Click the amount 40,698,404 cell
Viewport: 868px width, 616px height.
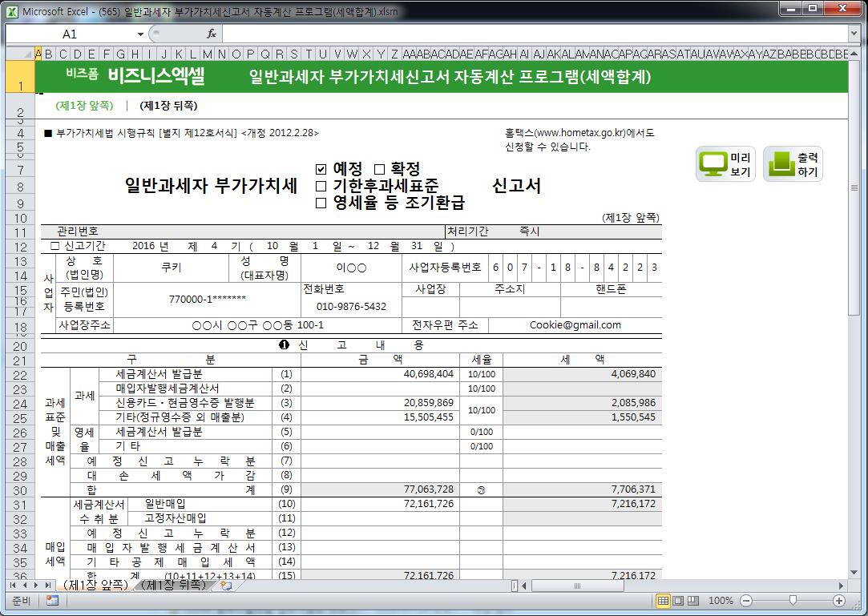(381, 374)
